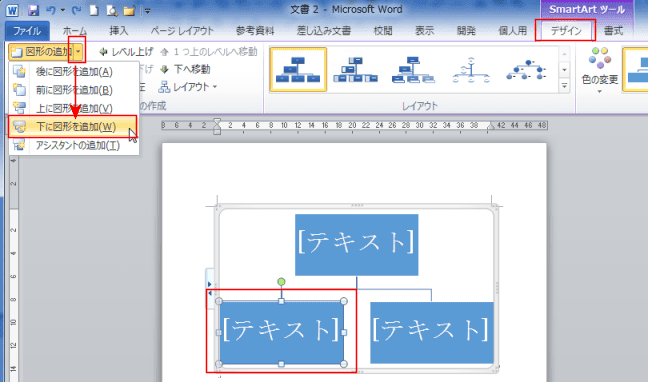Viewport: 648px width, 382px height.
Task: Expand the layout gallery more arrow
Action: (564, 86)
